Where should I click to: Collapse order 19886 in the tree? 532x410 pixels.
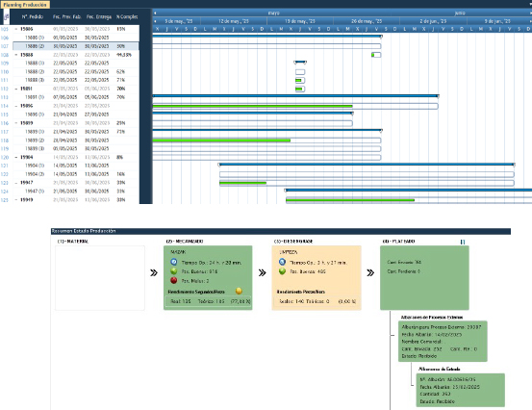[16, 29]
